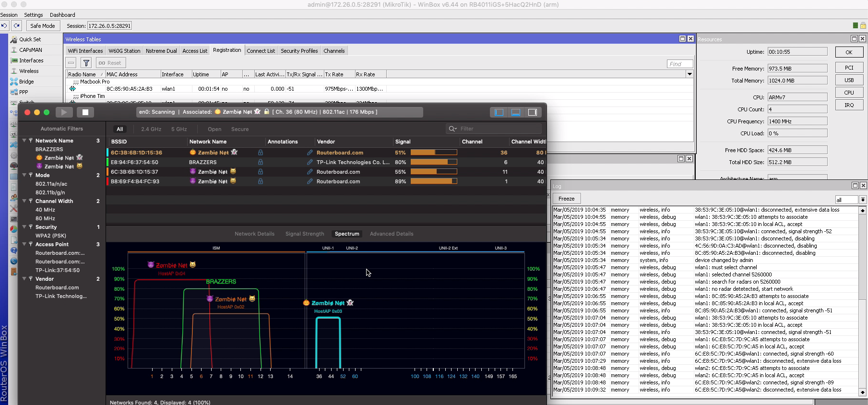Switch to the Channels tab

tap(334, 51)
